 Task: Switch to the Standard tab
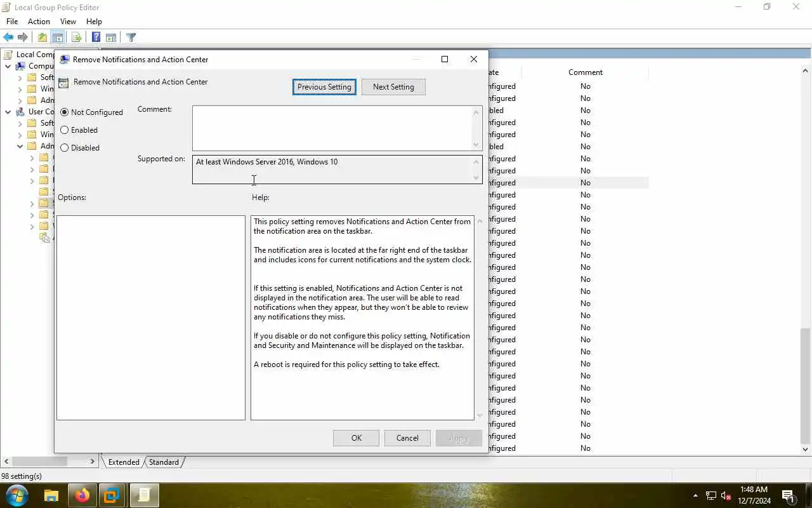164,462
